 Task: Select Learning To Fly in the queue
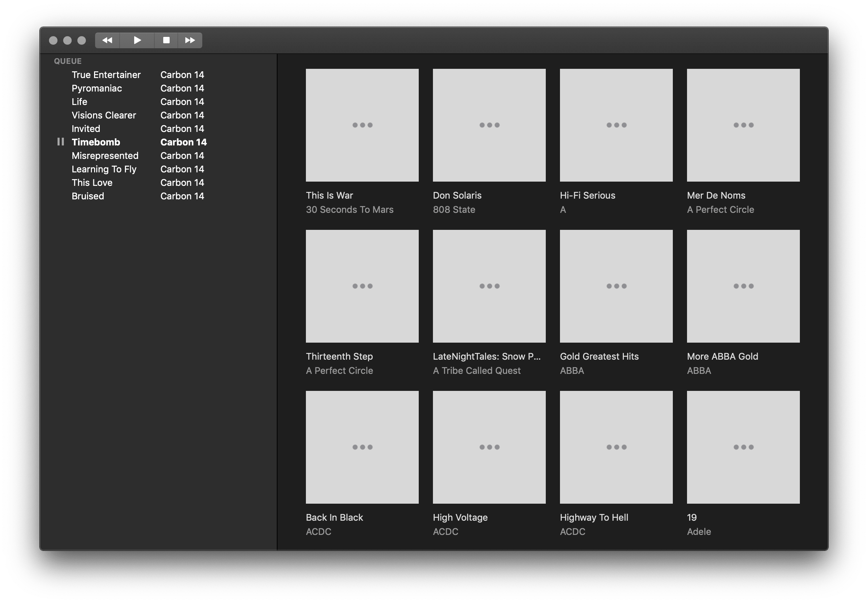pyautogui.click(x=104, y=169)
